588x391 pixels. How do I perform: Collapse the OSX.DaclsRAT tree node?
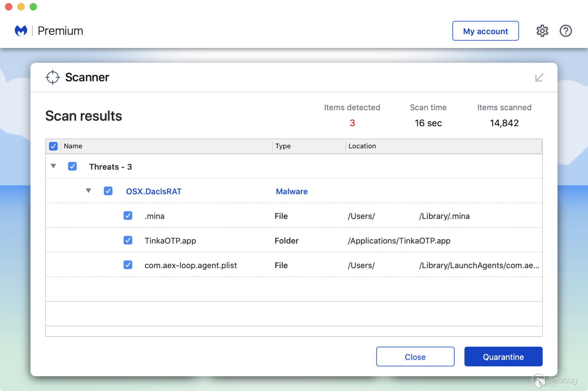pos(88,191)
